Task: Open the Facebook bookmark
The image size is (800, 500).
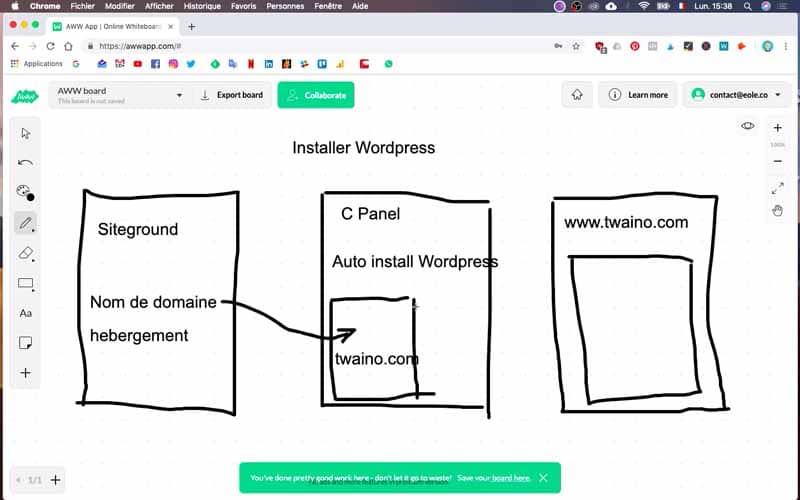Action: (x=155, y=64)
